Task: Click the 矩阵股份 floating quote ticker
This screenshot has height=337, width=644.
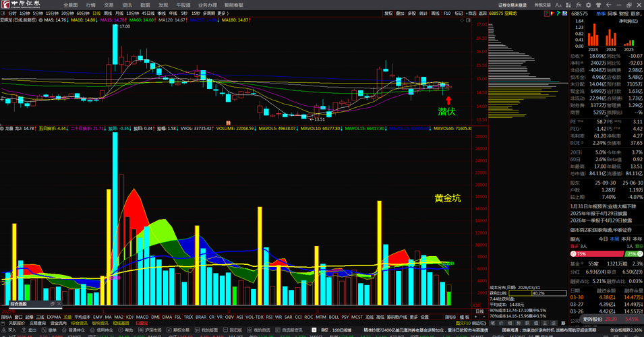Action: [x=610, y=319]
